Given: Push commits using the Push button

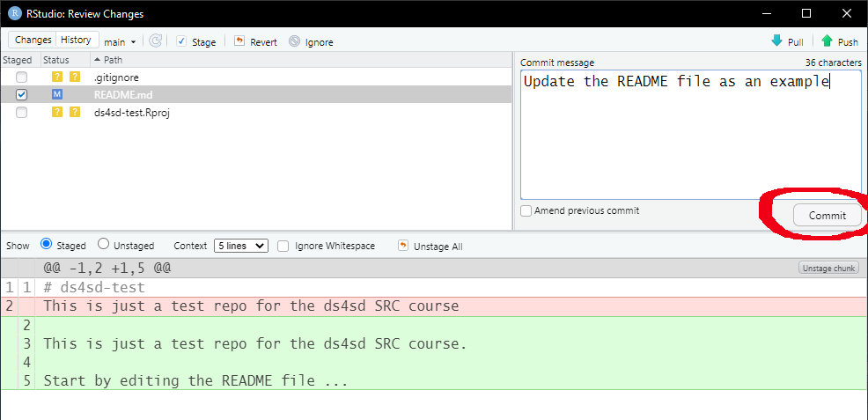Looking at the screenshot, I should tap(840, 41).
